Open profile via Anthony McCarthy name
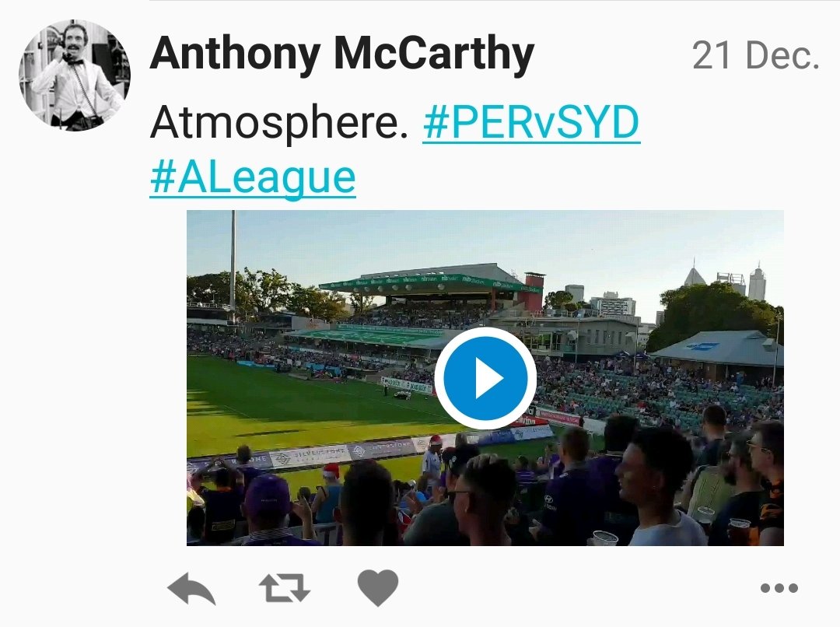Image resolution: width=840 pixels, height=627 pixels. (341, 54)
